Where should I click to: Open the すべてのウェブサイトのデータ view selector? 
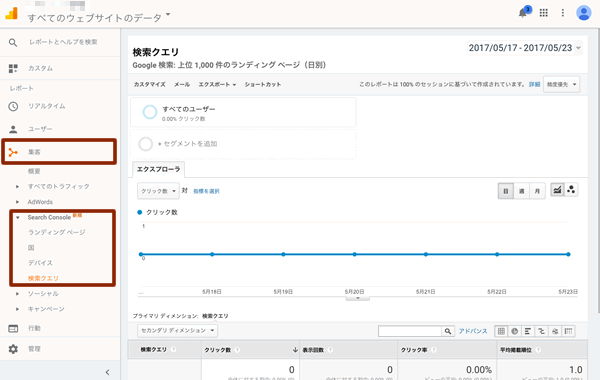pos(99,18)
